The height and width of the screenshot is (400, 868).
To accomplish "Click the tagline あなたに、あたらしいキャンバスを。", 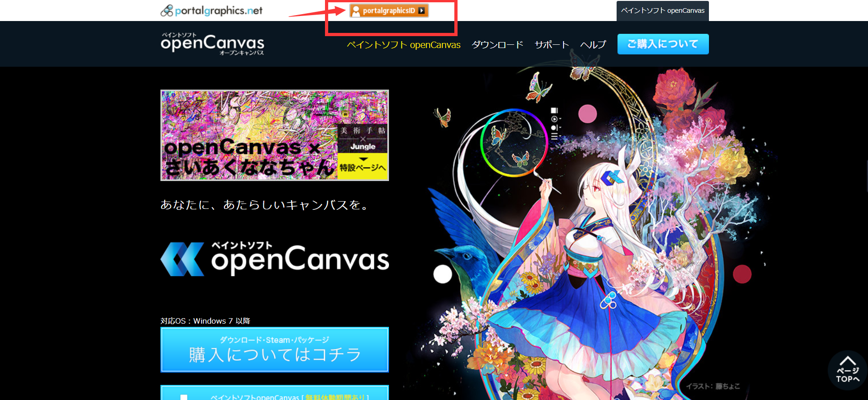I will (x=265, y=205).
